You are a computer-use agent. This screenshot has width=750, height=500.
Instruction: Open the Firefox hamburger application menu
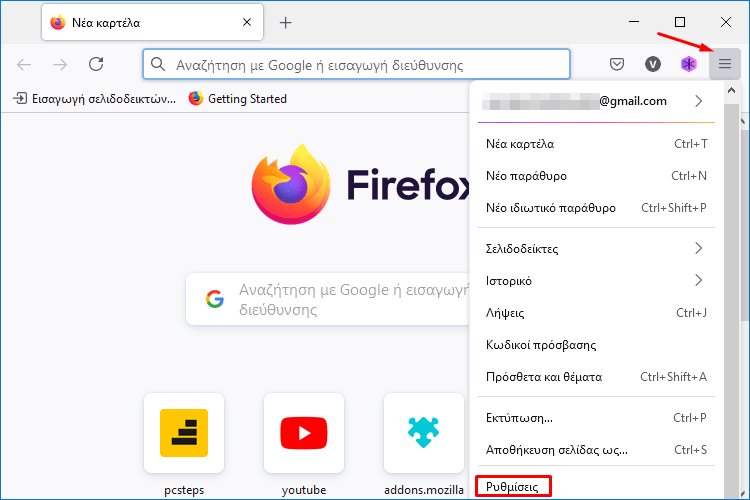click(x=725, y=64)
